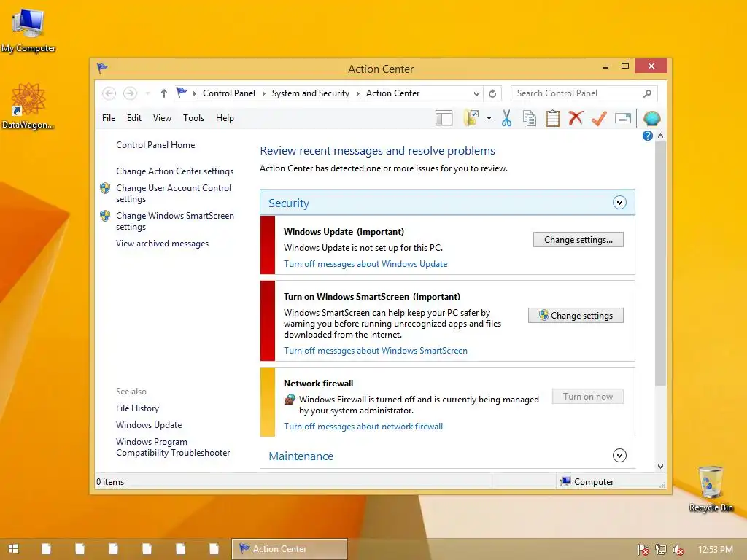The image size is (747, 560).
Task: Click the Computer icon in status bar
Action: pos(565,481)
